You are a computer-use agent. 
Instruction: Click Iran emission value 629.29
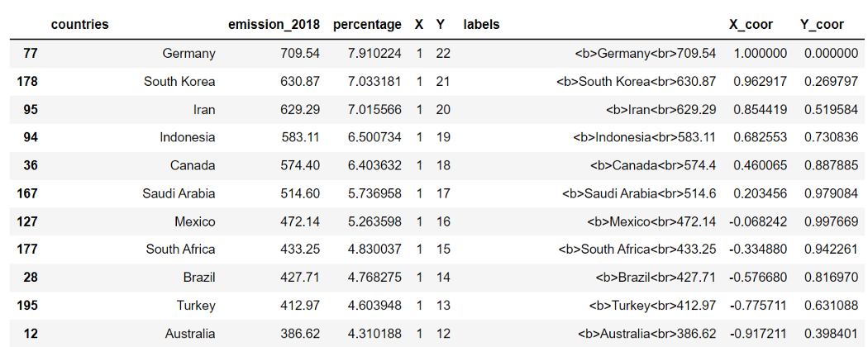[x=301, y=110]
